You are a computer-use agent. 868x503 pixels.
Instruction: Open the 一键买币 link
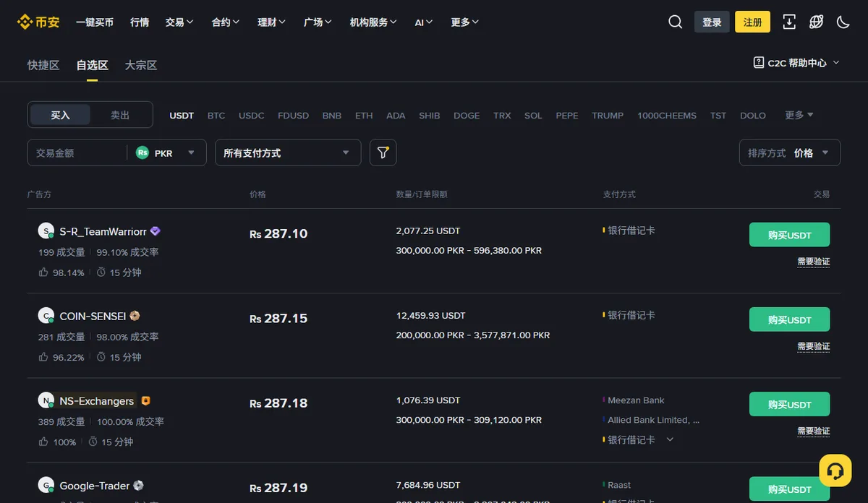[x=95, y=22]
